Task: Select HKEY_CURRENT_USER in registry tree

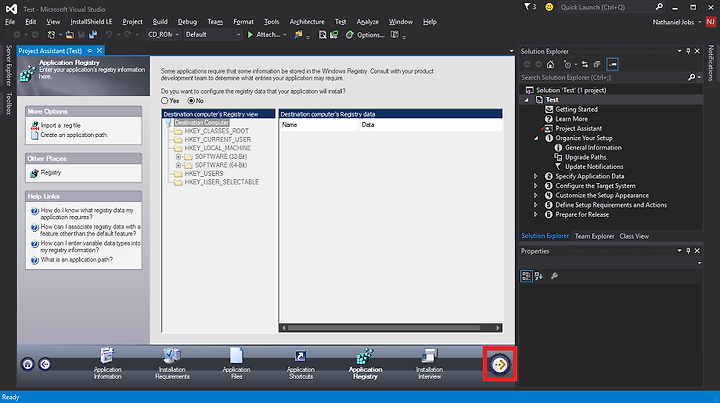Action: 218,140
